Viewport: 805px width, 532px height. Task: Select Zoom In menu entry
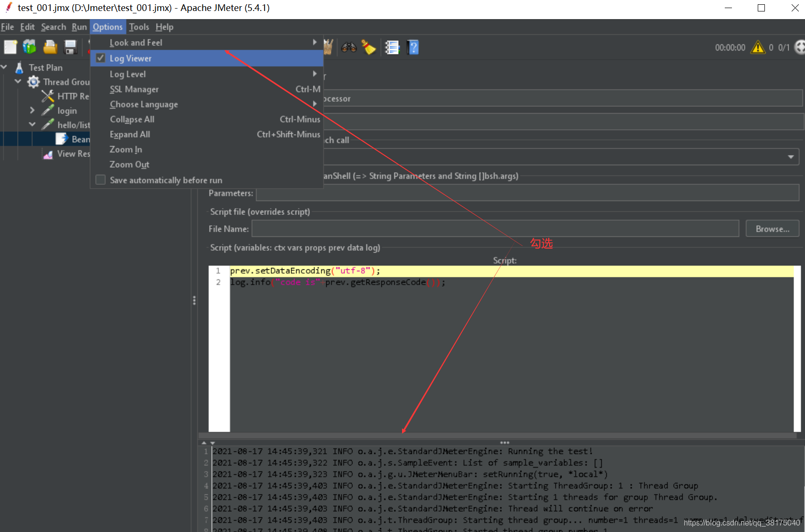click(207, 149)
